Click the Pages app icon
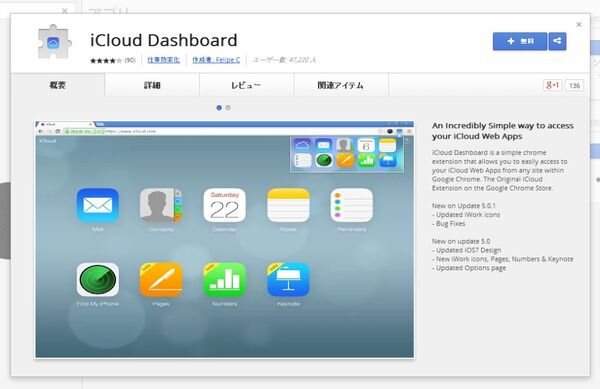600x389 pixels. [161, 280]
